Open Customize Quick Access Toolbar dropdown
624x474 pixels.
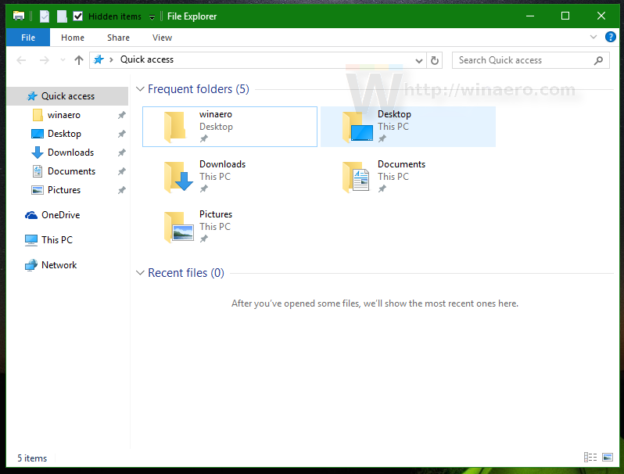pos(151,17)
